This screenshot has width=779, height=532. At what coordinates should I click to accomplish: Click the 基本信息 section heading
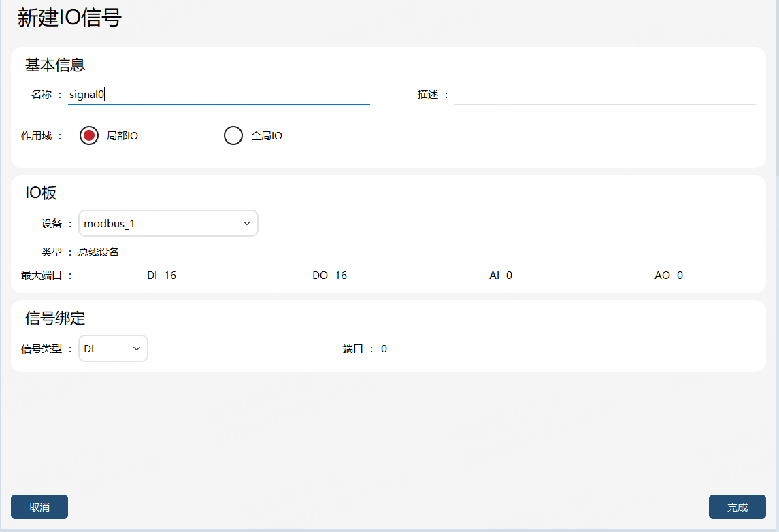(55, 65)
